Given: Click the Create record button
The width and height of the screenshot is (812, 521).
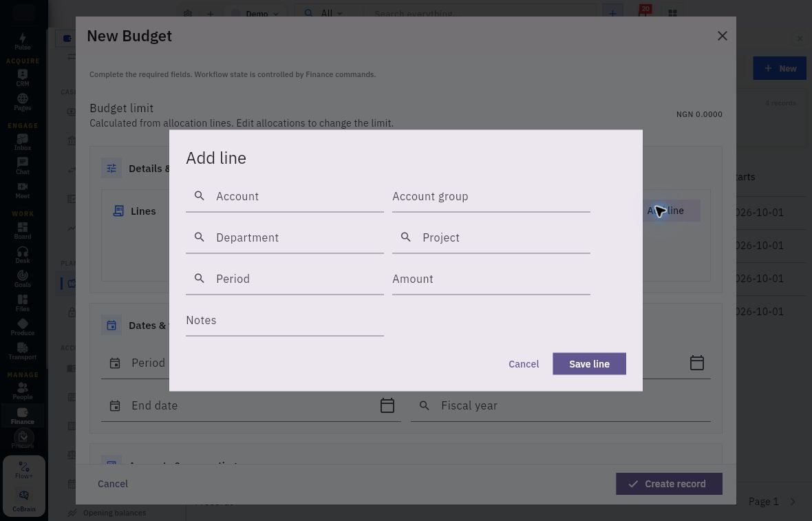Looking at the screenshot, I should 669,484.
